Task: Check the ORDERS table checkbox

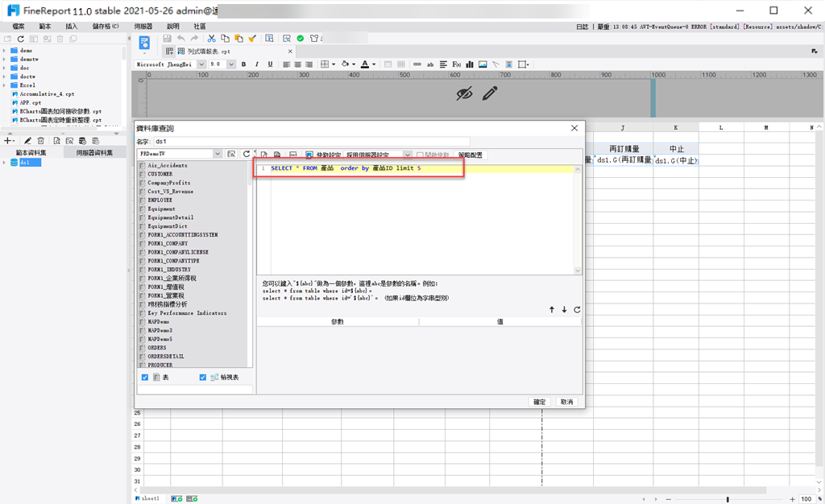Action: click(x=142, y=348)
